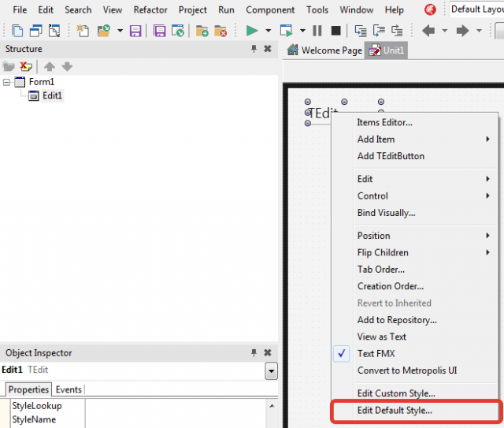The width and height of the screenshot is (504, 428).
Task: Move item down in Structure panel
Action: (67, 67)
